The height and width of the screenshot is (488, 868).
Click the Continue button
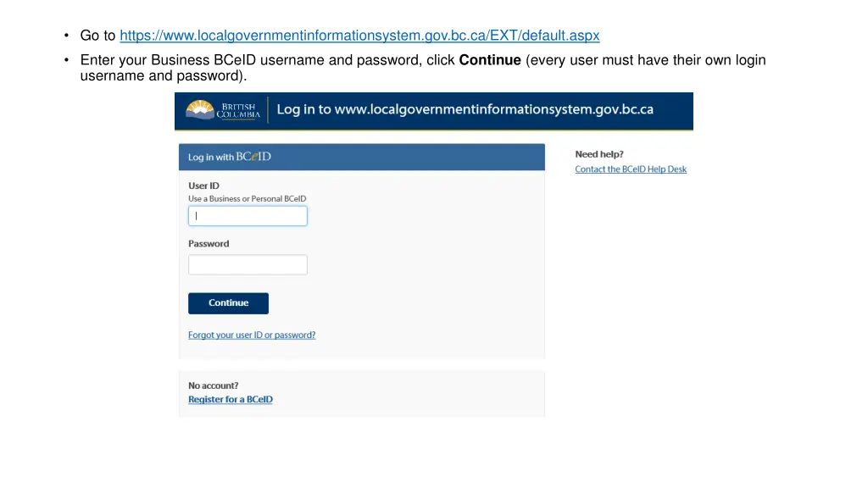[228, 303]
